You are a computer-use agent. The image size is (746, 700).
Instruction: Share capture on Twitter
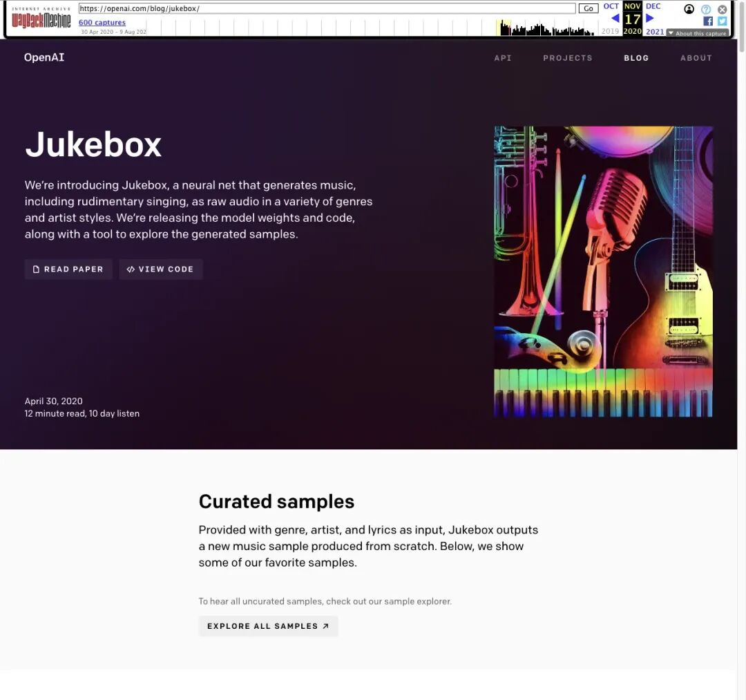(x=722, y=21)
